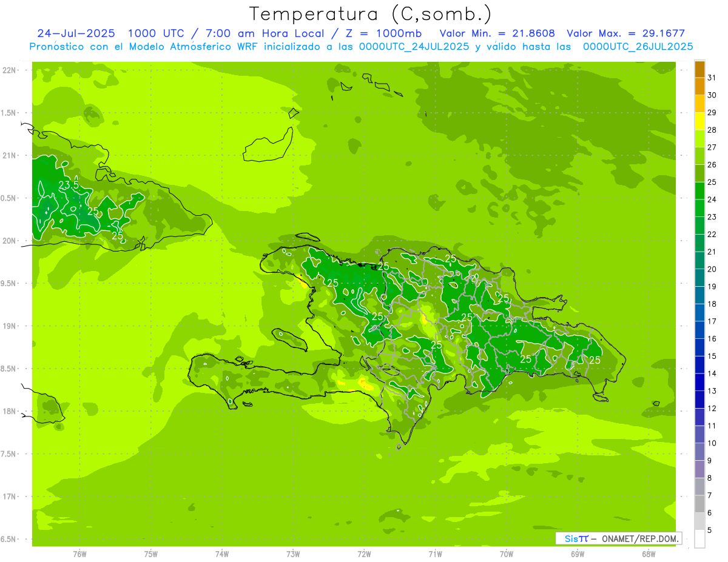Click the "18N" latitude axis label
This screenshot has height=562, width=728.
[x=10, y=411]
